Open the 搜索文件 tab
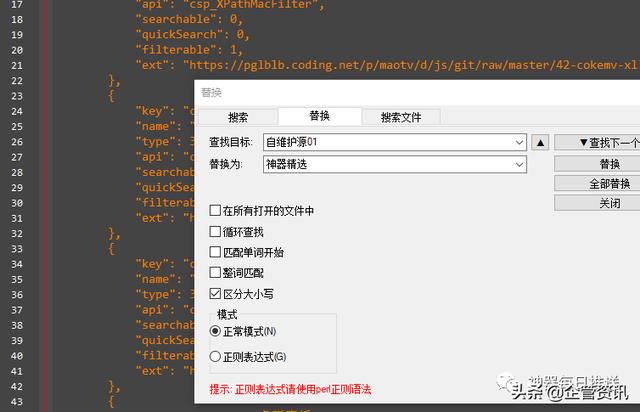640x412 pixels. click(x=401, y=117)
